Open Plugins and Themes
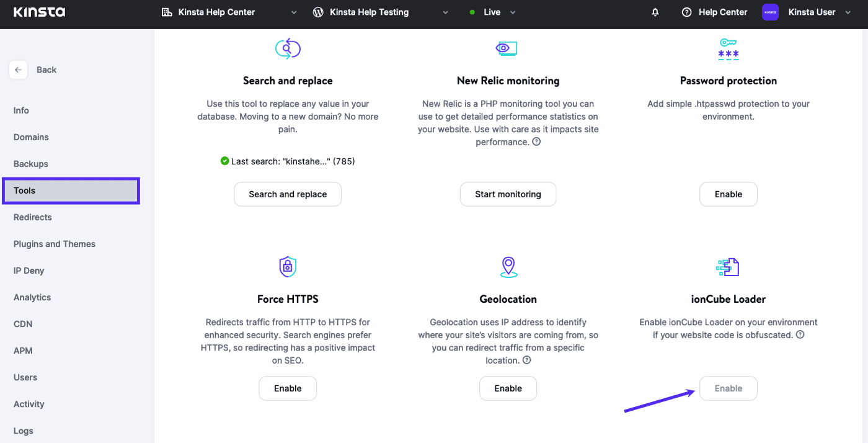Viewport: 868px width, 443px height. point(55,244)
